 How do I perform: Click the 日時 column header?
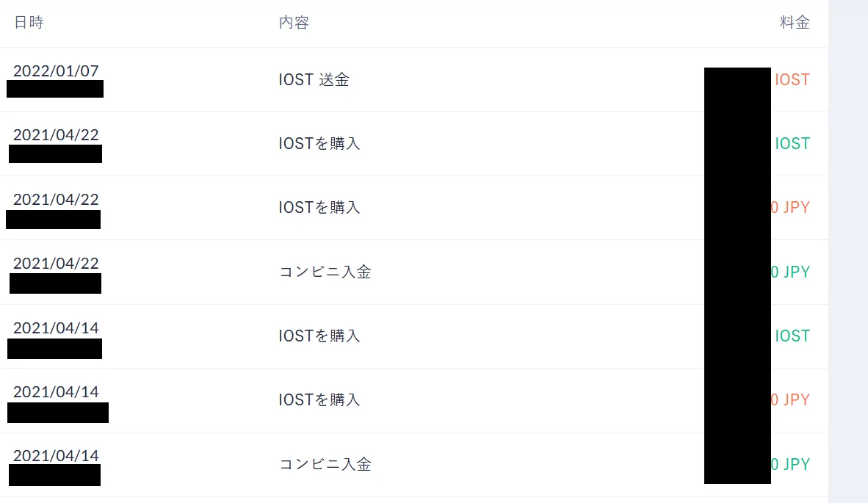(x=28, y=22)
